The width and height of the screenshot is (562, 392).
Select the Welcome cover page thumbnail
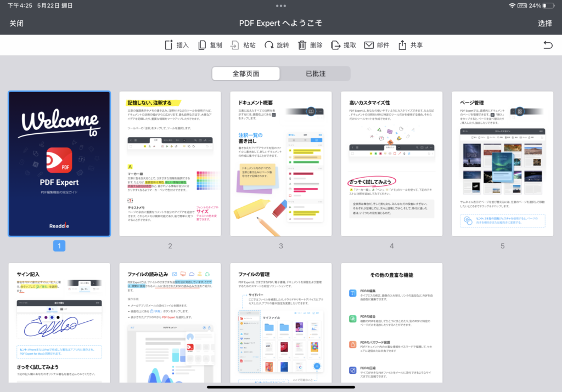pos(59,164)
